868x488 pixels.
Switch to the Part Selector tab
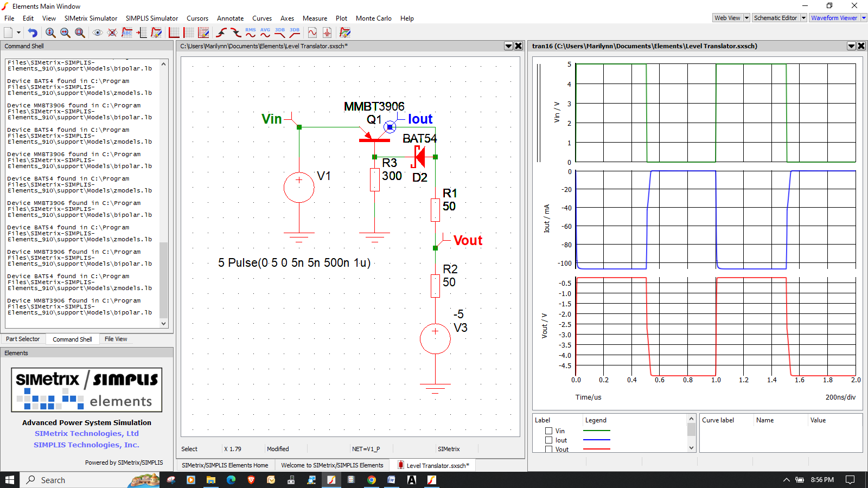(x=23, y=339)
